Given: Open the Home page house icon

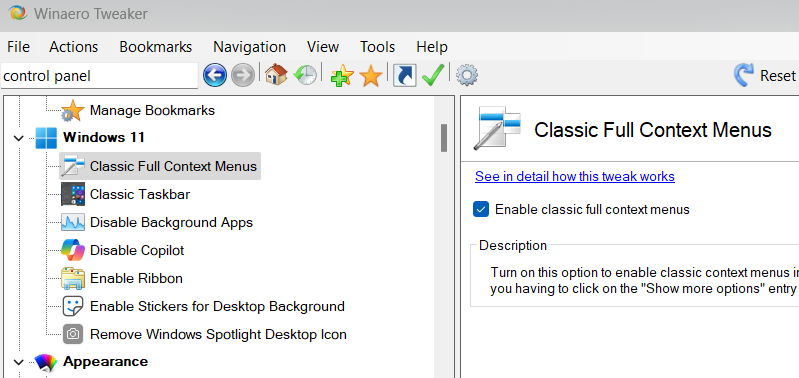Looking at the screenshot, I should click(x=276, y=75).
